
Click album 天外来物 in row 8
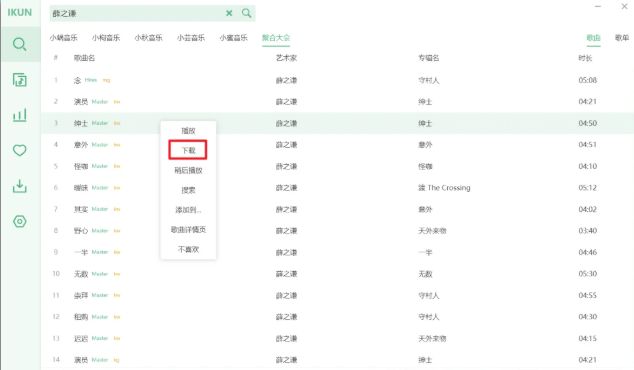pos(432,230)
